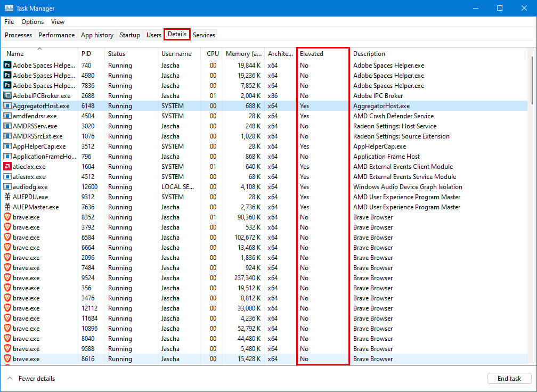
Task: Click the AdobeIPCBroker.exe process icon
Action: click(x=7, y=95)
